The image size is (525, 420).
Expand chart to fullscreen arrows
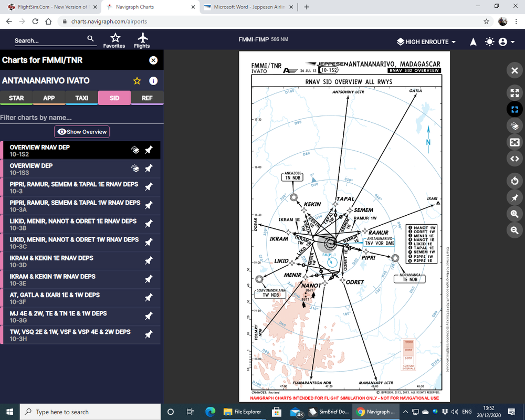point(514,93)
